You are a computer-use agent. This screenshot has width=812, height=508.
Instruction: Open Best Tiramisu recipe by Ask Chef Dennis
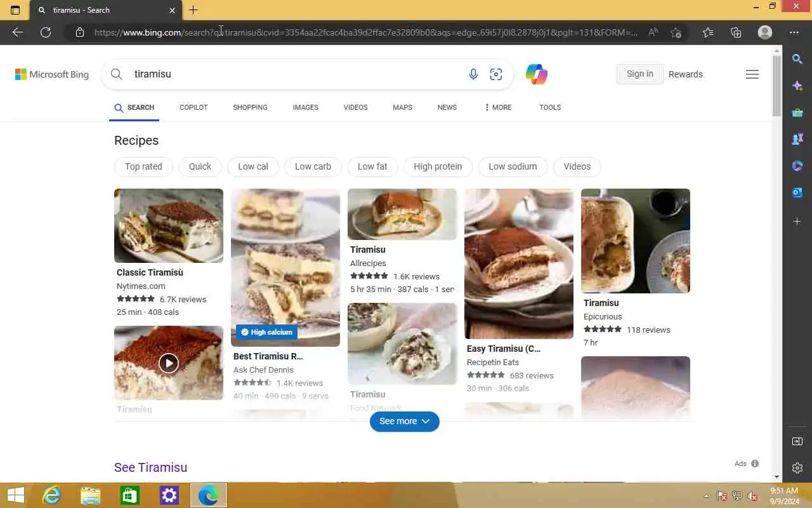click(268, 356)
